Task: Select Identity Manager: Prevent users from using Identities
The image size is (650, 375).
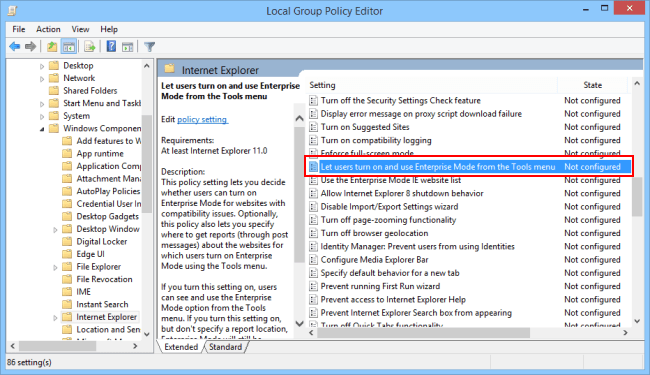Action: tap(417, 247)
